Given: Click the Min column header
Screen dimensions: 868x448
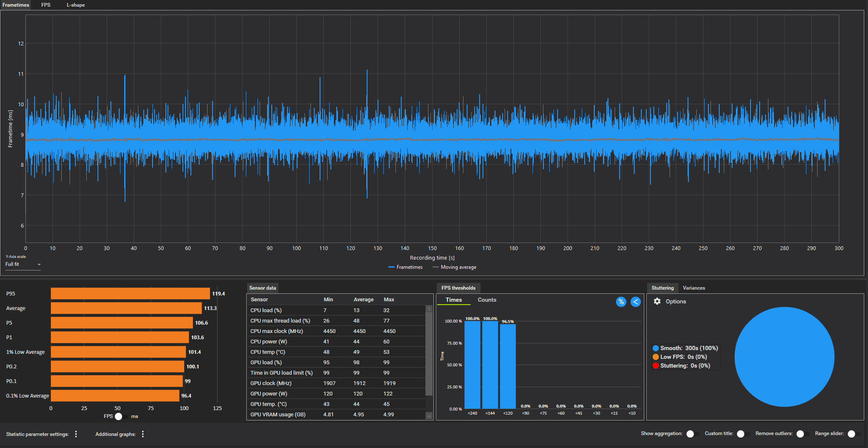Looking at the screenshot, I should pos(328,300).
